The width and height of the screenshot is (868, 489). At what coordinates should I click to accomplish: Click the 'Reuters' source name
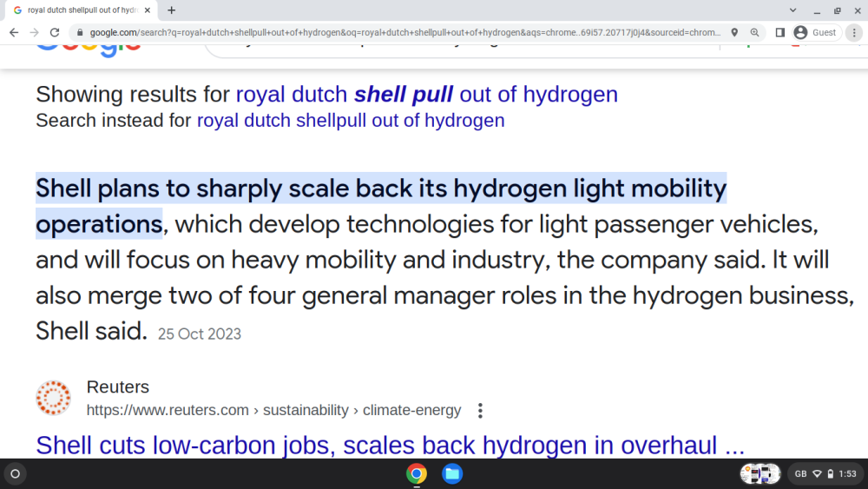click(x=118, y=387)
